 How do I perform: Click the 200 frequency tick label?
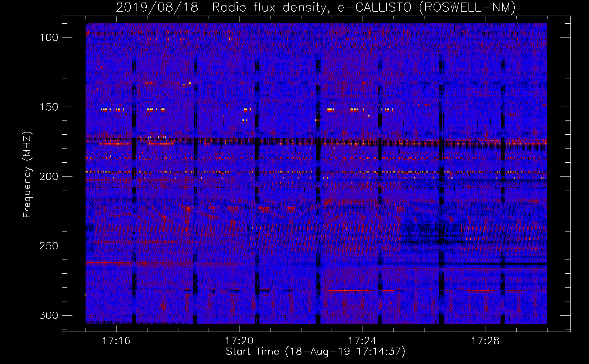(49, 177)
